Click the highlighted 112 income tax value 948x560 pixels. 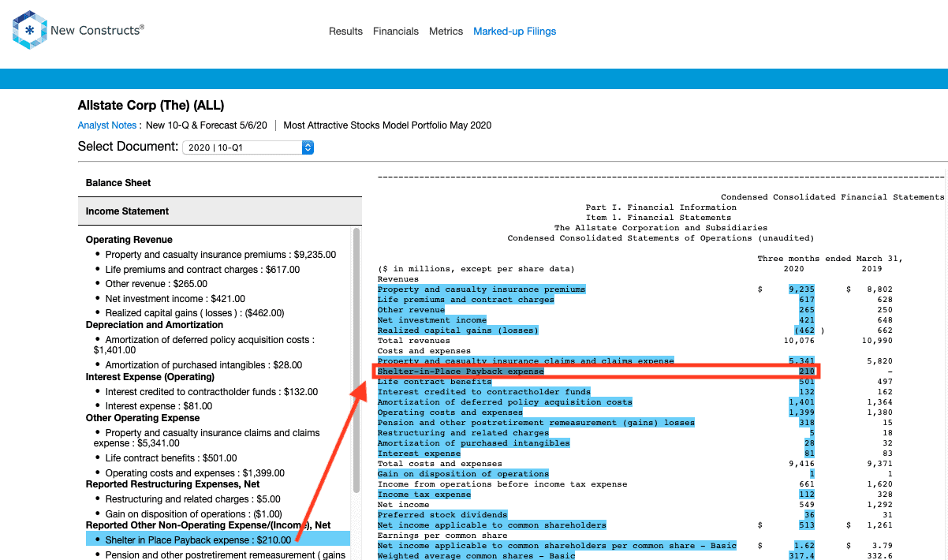pyautogui.click(x=807, y=495)
